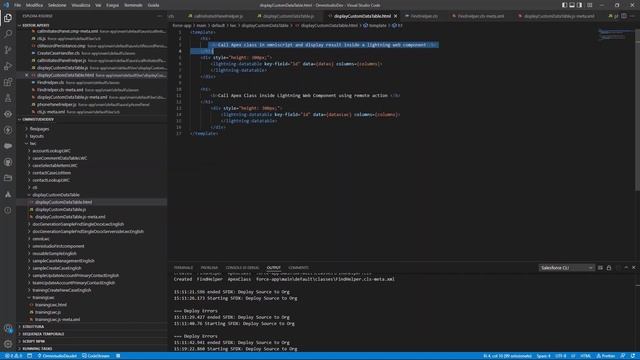Open Customize Layout icon in title bar
The width and height of the screenshot is (640, 360).
tap(589, 5)
